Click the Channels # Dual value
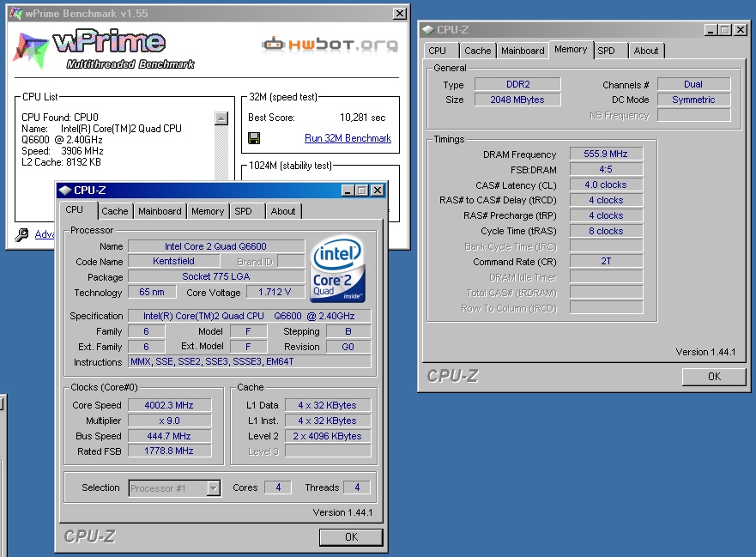The height and width of the screenshot is (557, 756). [x=694, y=84]
